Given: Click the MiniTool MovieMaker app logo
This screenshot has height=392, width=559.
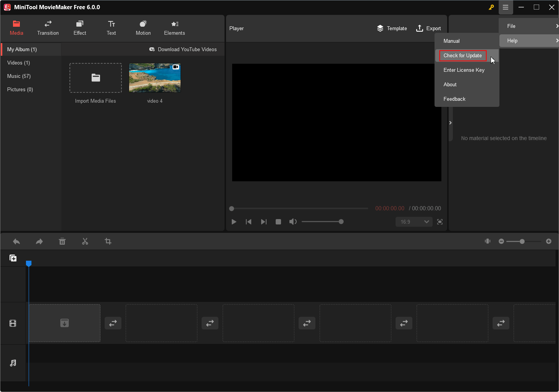Looking at the screenshot, I should pyautogui.click(x=7, y=7).
